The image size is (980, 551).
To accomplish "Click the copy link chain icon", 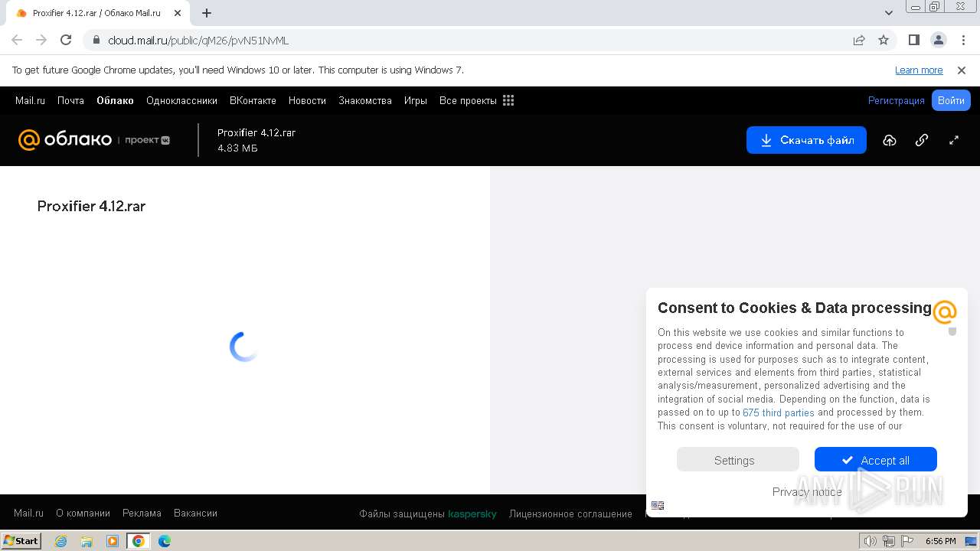I will (x=922, y=140).
